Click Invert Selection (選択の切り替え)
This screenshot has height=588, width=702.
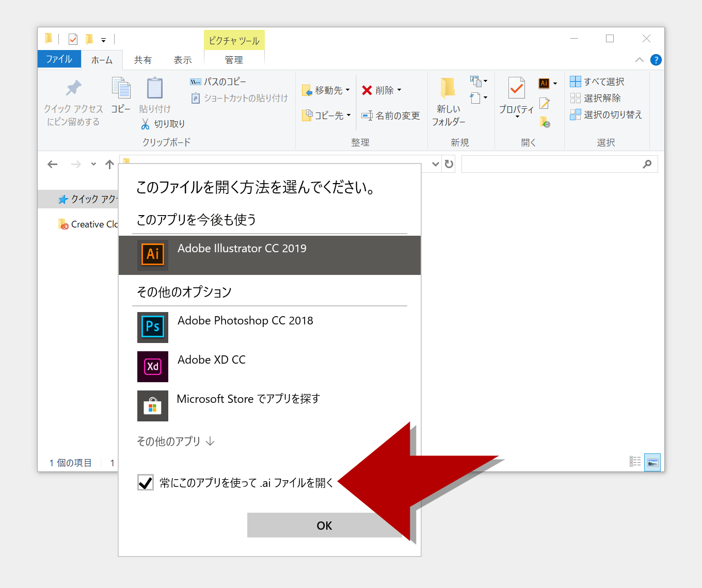pos(606,115)
